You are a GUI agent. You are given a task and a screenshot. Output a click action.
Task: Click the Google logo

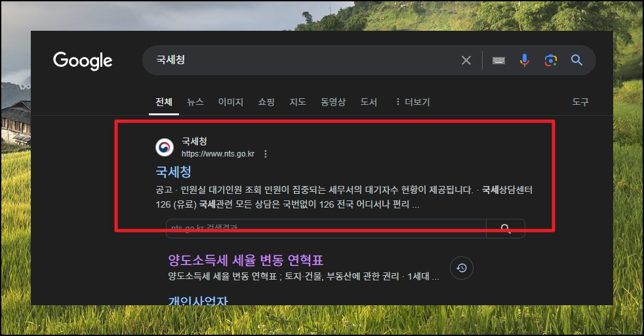coord(83,61)
